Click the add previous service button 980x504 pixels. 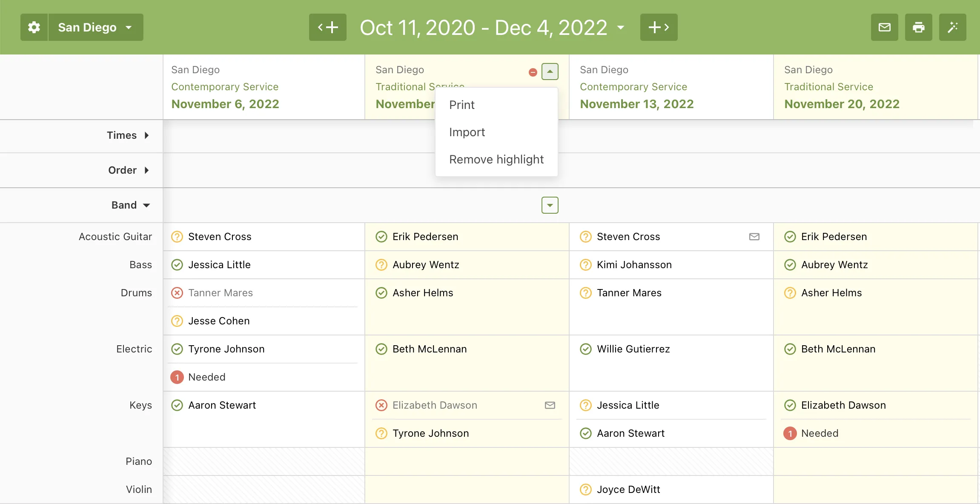(327, 27)
